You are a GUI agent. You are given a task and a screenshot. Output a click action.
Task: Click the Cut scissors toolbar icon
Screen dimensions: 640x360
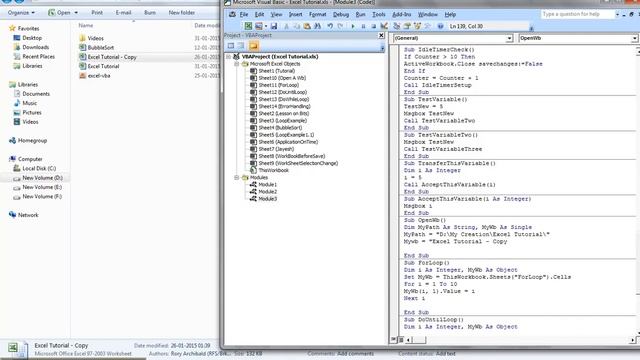[286, 26]
